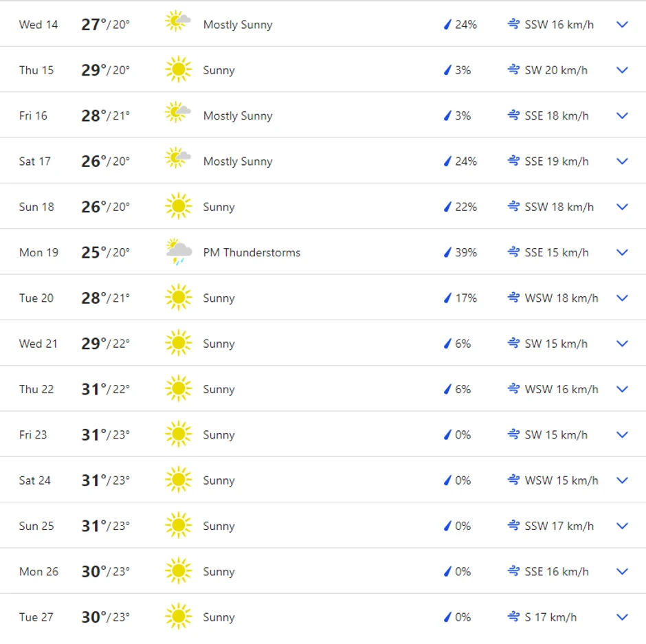Screen dimensions: 646x644
Task: Click the 31° high temperature for Sat 24
Action: coord(94,480)
